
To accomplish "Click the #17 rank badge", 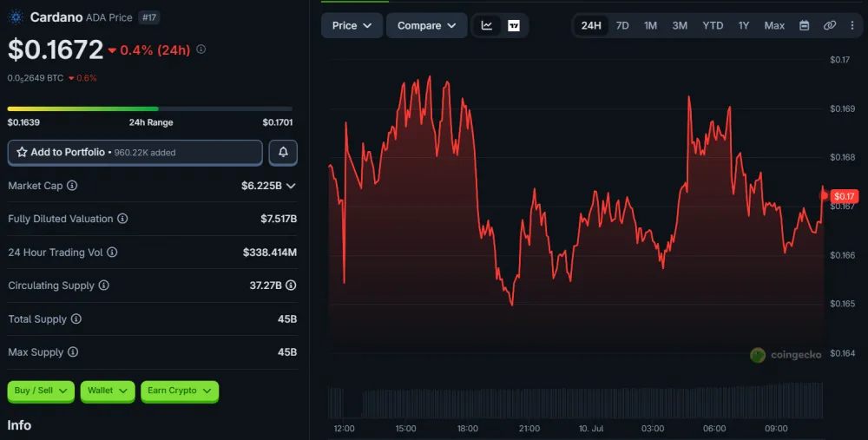I will 149,17.
